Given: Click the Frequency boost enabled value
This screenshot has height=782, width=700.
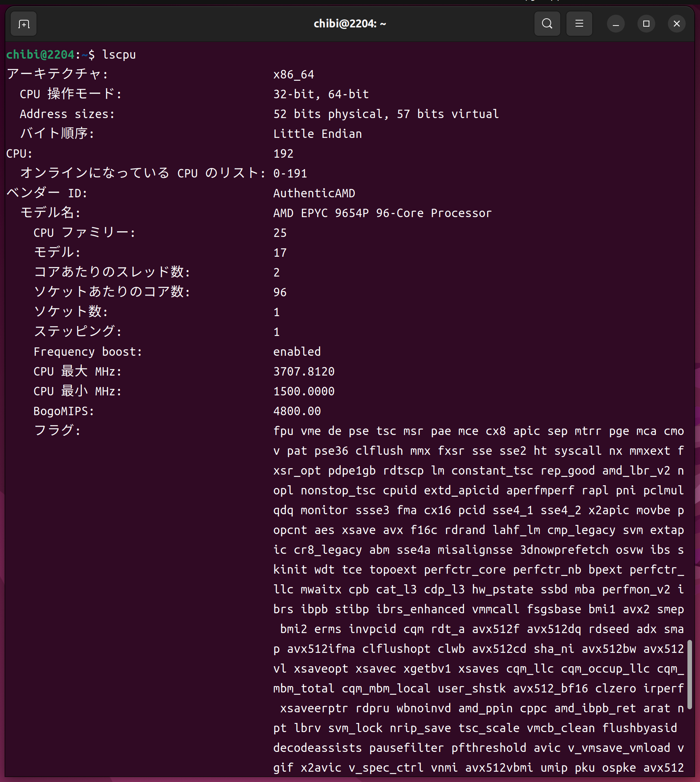Looking at the screenshot, I should point(297,351).
